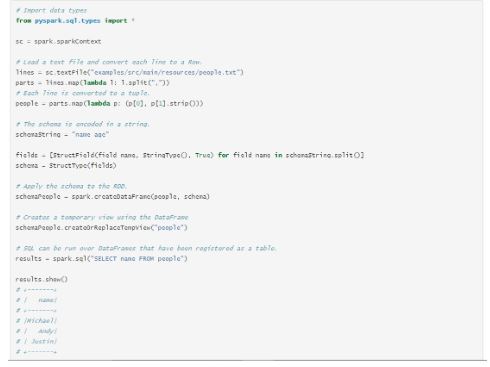Click the comment 'Apply the schema to the RDD'
Screen dimensions: 490x367
(x=71, y=186)
